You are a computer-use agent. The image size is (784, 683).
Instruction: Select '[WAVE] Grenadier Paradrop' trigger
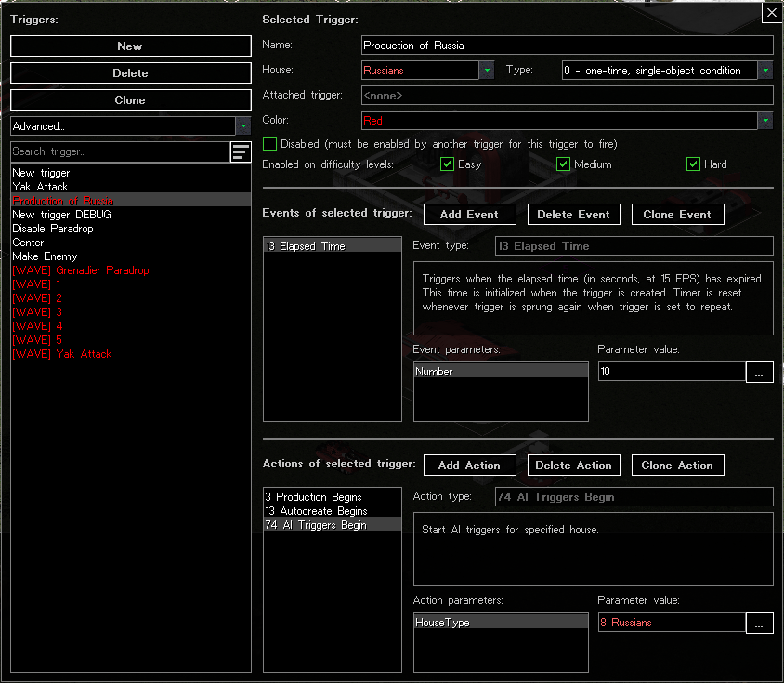coord(130,270)
